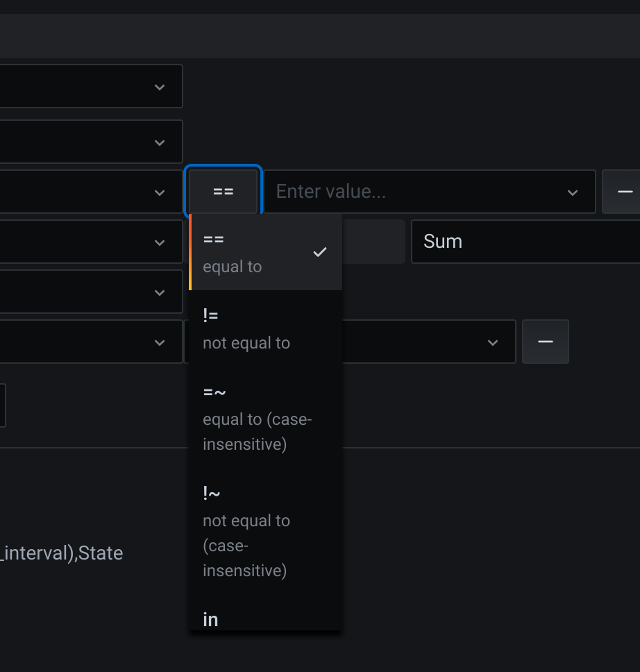Click the minus icon next to Enter value field
The width and height of the screenshot is (640, 672).
(624, 192)
